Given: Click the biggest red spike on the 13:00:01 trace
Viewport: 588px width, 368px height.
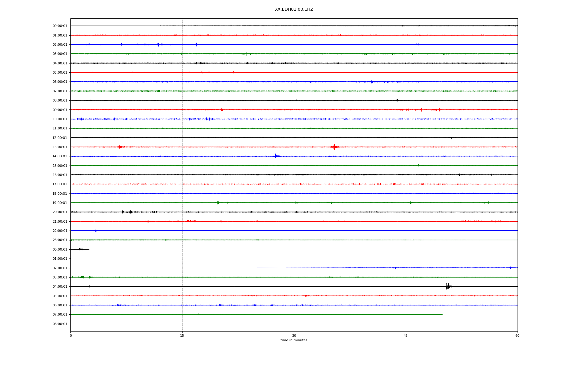Looking at the screenshot, I should click(334, 147).
